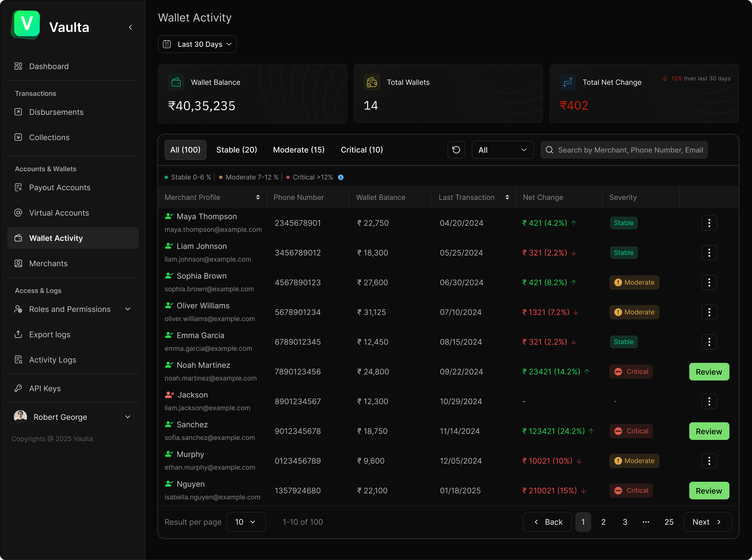Sort by Last Transaction column arrows
The width and height of the screenshot is (752, 560).
(x=507, y=197)
